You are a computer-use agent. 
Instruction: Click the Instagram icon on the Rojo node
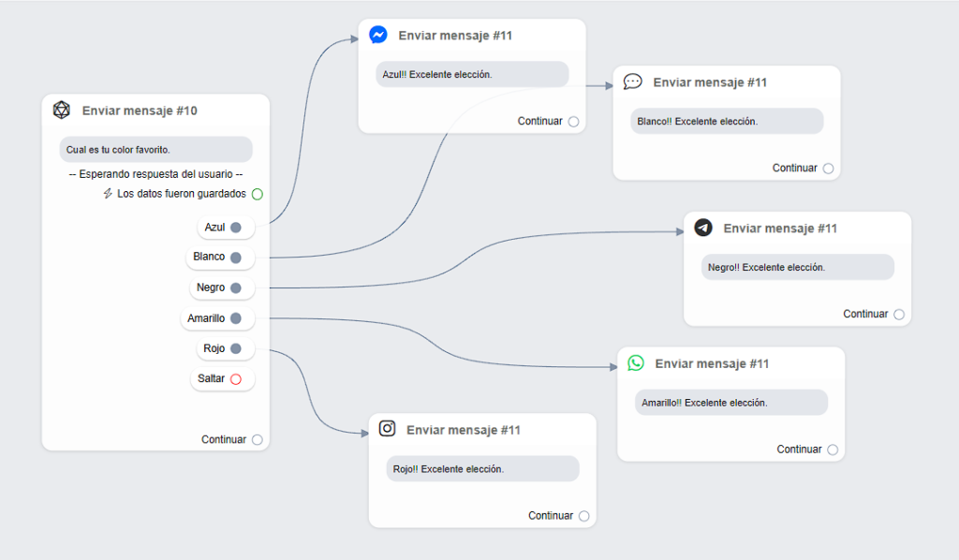[387, 429]
